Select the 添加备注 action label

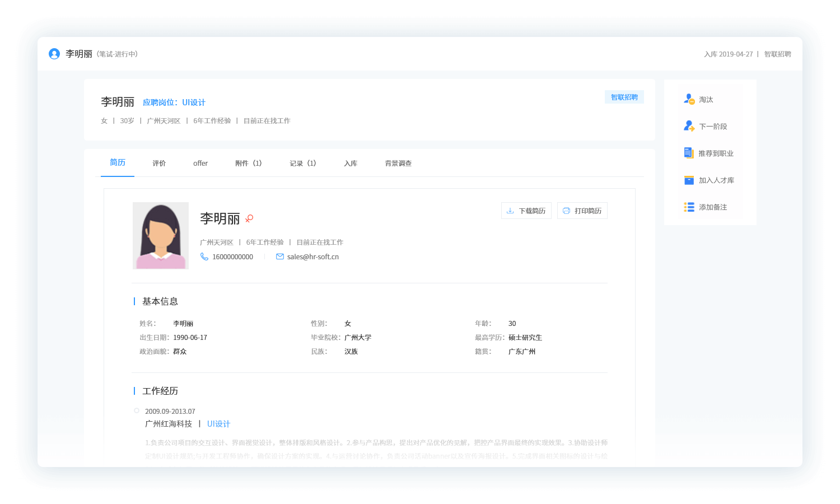pos(713,207)
